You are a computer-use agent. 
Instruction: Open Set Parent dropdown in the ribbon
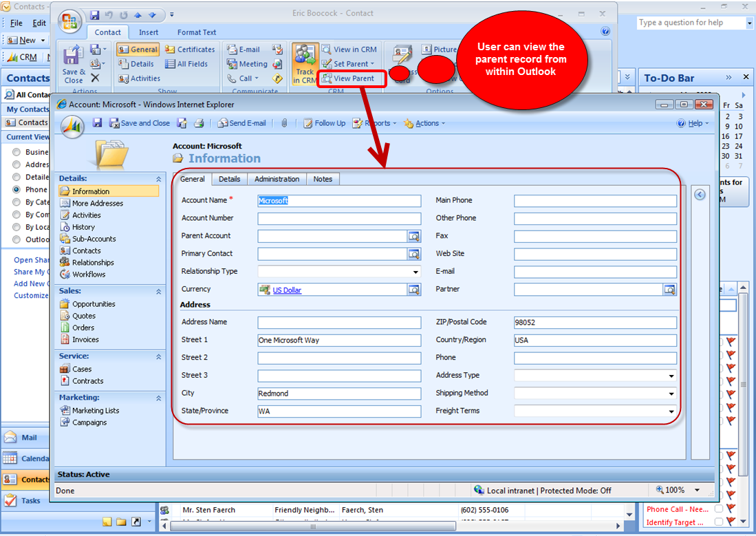pos(348,64)
